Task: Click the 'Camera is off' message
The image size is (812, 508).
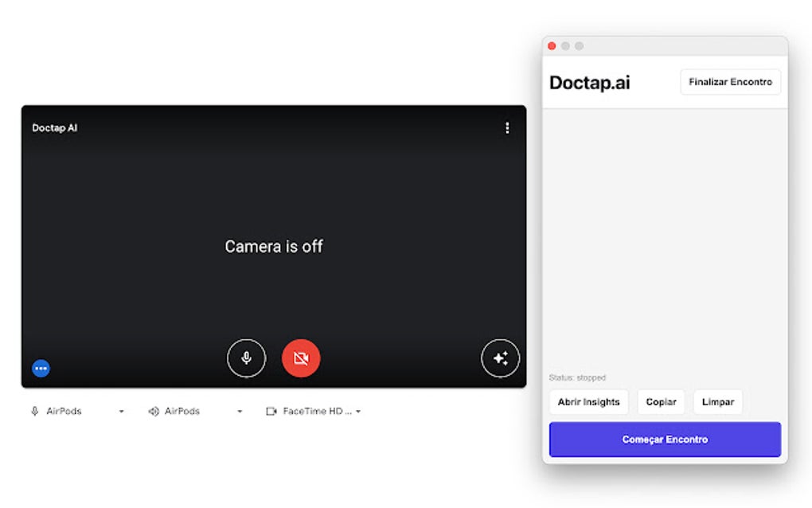Action: [274, 247]
